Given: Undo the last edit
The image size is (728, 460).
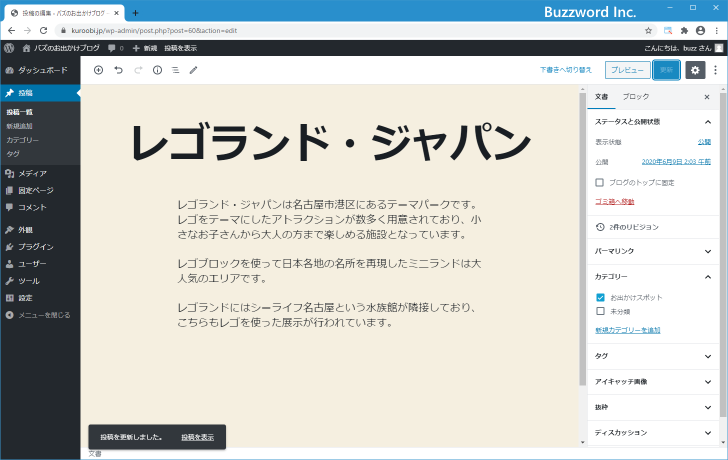Looking at the screenshot, I should point(118,70).
